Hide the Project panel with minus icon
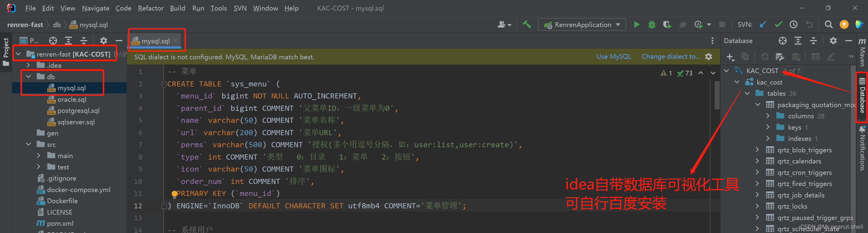868x233 pixels. [x=119, y=41]
